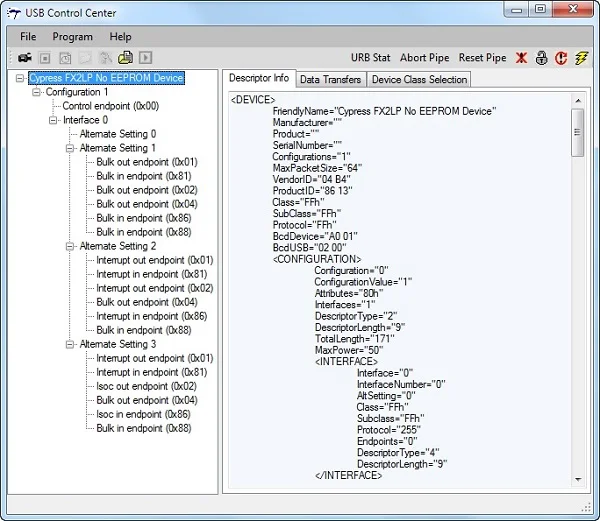Click the red X toolbar icon
The width and height of the screenshot is (600, 521).
pos(521,58)
